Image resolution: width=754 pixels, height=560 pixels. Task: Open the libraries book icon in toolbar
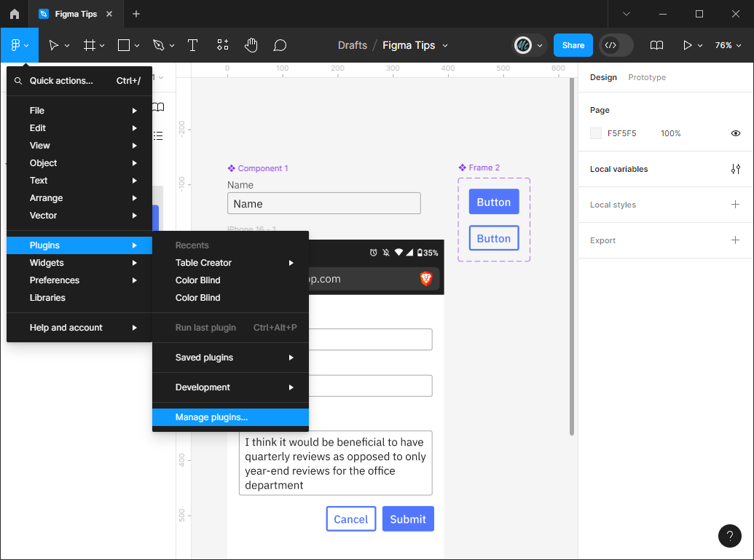[656, 45]
